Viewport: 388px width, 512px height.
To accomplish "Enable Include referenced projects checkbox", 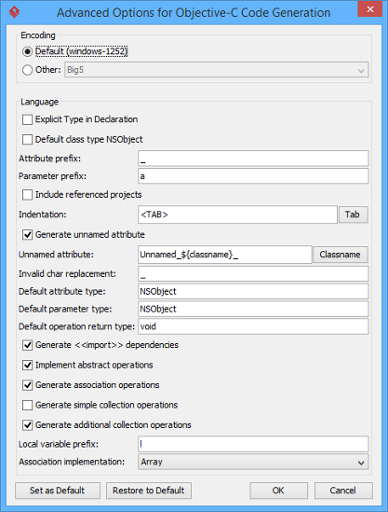I will pyautogui.click(x=27, y=195).
